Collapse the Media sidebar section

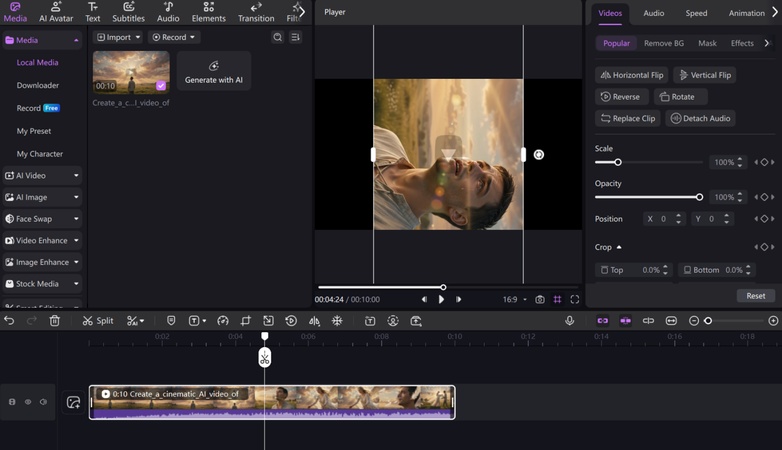[76, 40]
